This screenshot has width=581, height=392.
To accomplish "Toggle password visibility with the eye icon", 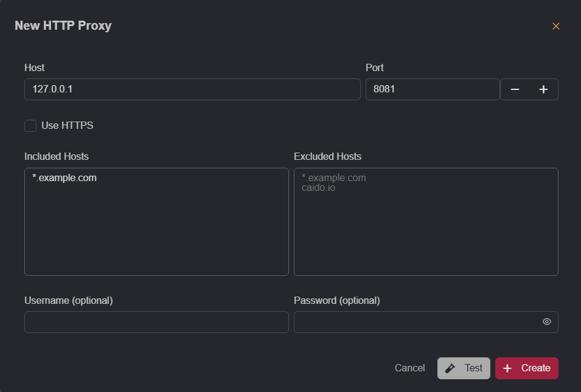I will click(x=546, y=322).
